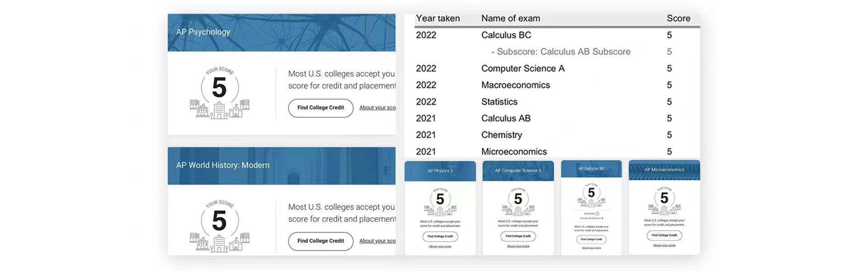Open About your score in AP Microeconomics card

click(x=664, y=245)
